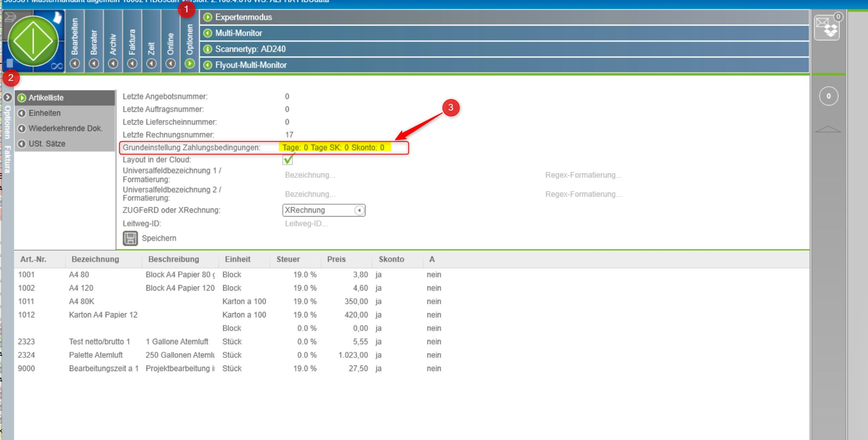Select article row 2324 Palette Atemluft

pos(96,355)
